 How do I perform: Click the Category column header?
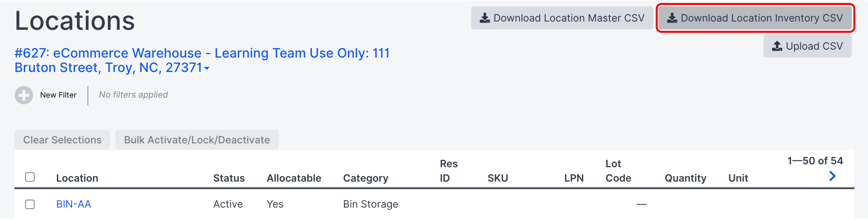tap(365, 178)
